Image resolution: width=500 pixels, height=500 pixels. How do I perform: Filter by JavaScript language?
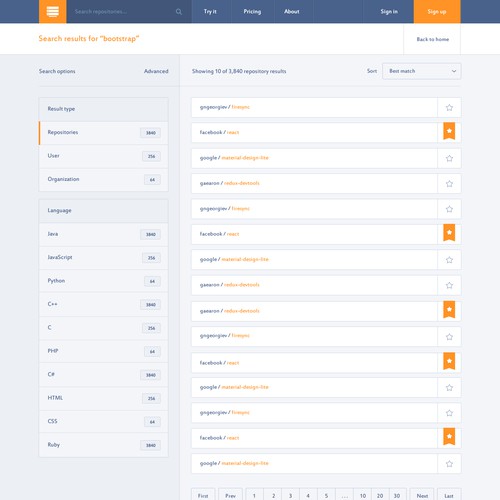pyautogui.click(x=104, y=258)
